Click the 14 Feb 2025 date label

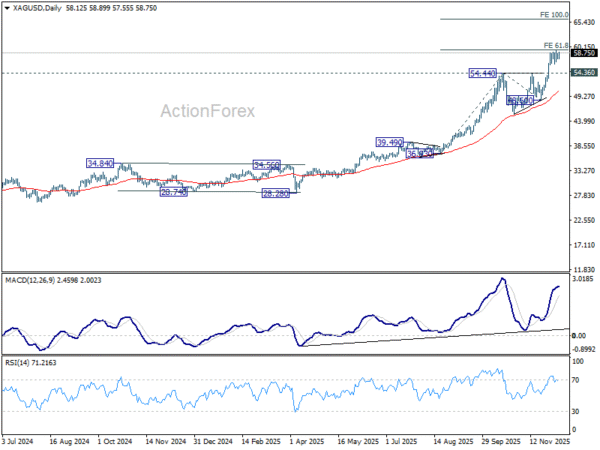pos(261,441)
